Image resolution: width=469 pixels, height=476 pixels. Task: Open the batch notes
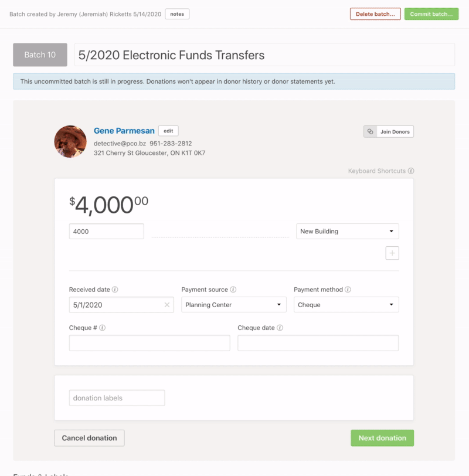(x=177, y=14)
